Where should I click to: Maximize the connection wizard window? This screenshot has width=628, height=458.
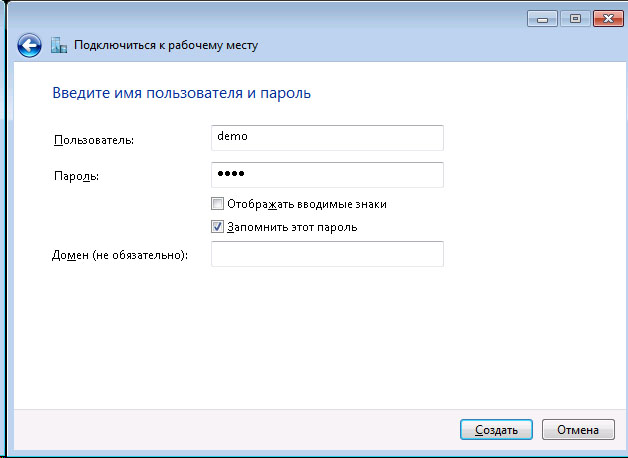coord(575,18)
